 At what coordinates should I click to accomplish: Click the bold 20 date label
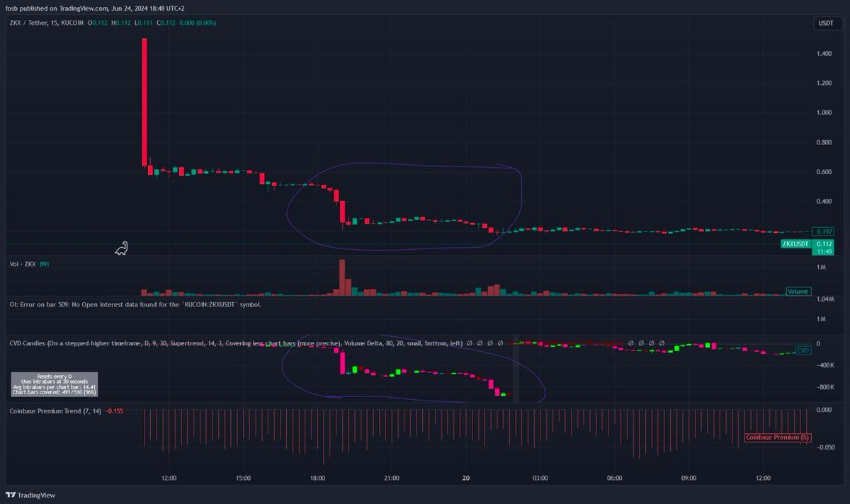click(465, 478)
